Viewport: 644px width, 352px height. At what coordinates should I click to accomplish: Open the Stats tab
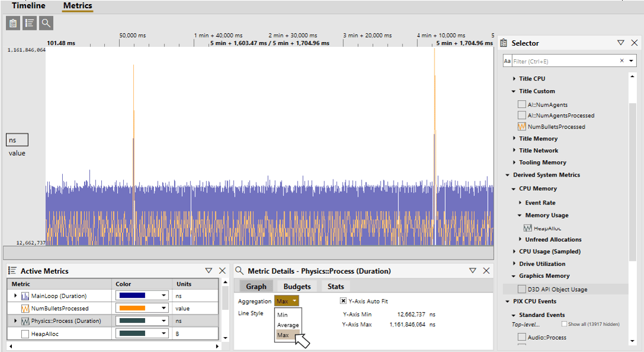pyautogui.click(x=336, y=287)
